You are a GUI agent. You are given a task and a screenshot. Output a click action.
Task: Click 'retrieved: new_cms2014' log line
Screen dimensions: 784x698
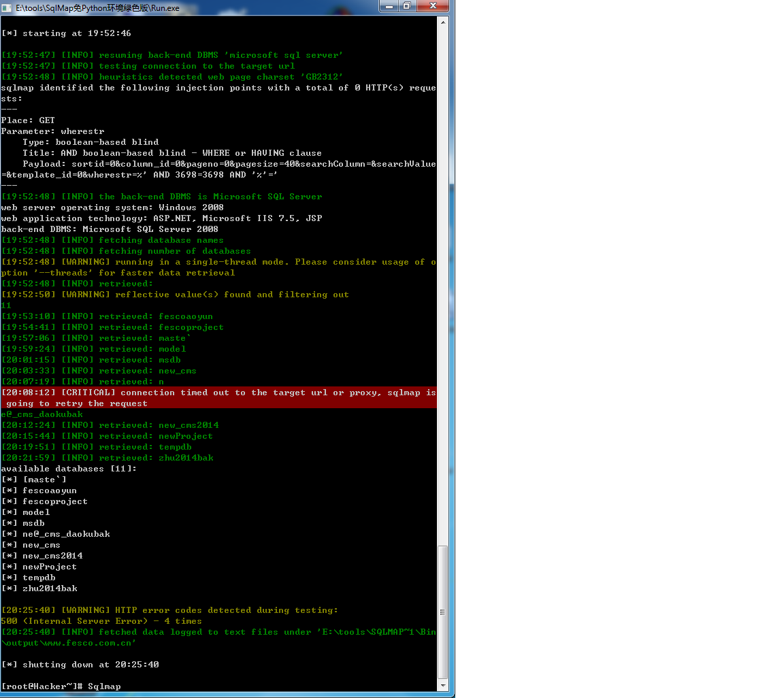tap(110, 425)
